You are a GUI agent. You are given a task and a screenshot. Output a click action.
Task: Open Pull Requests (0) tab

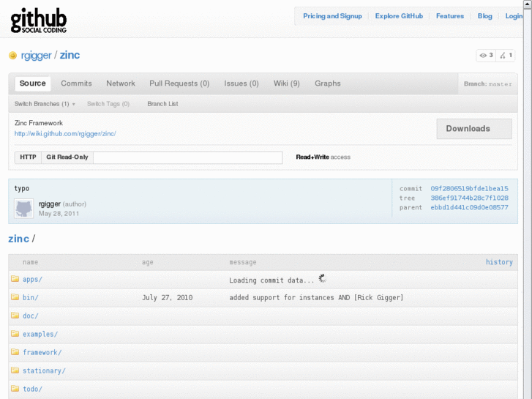[x=179, y=83]
